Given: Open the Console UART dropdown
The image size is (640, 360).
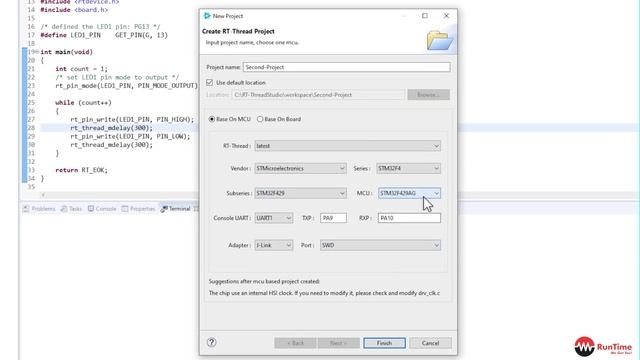Looking at the screenshot, I should 273,218.
